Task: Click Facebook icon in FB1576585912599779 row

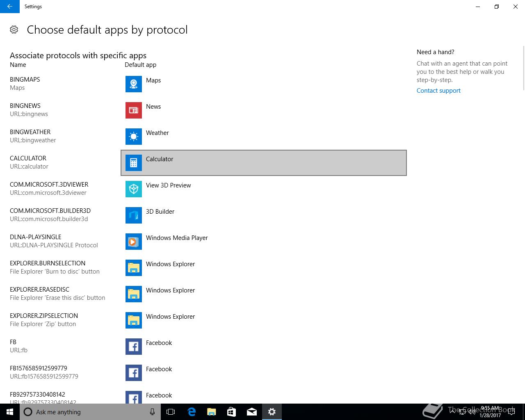Action: point(134,373)
